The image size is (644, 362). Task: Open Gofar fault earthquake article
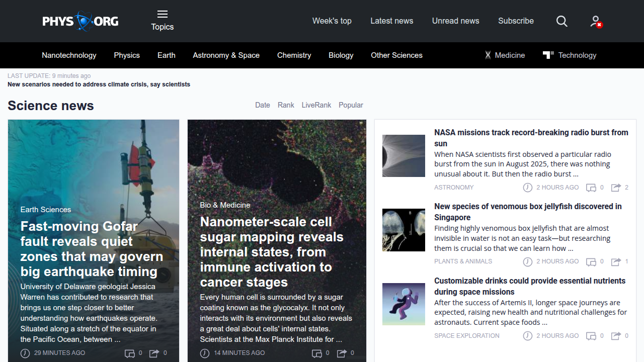[x=92, y=249]
